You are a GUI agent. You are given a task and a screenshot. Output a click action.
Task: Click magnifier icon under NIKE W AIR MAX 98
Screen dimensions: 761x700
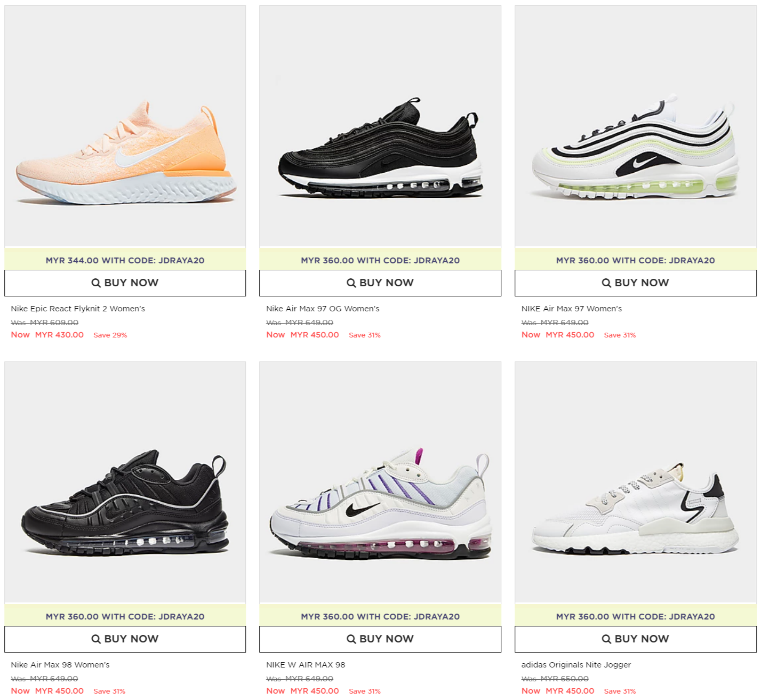(351, 639)
